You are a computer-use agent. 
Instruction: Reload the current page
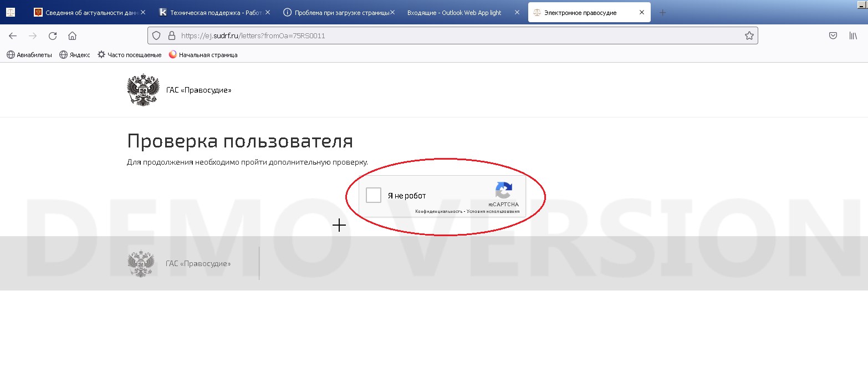[53, 36]
